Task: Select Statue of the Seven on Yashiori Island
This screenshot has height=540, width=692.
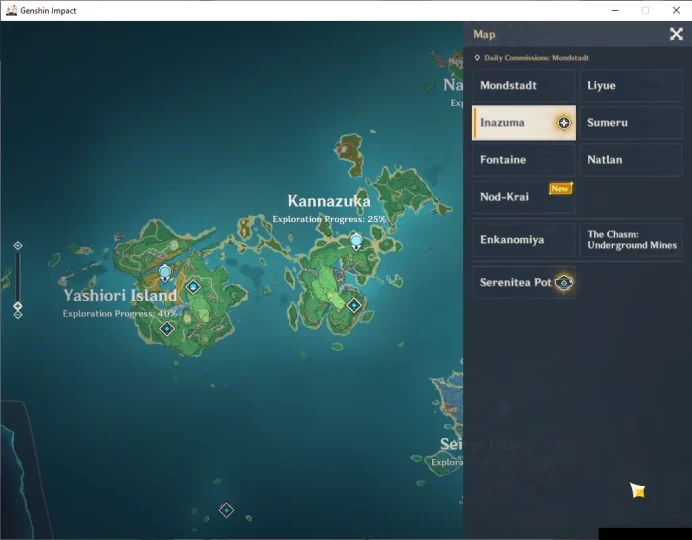Action: 165,273
